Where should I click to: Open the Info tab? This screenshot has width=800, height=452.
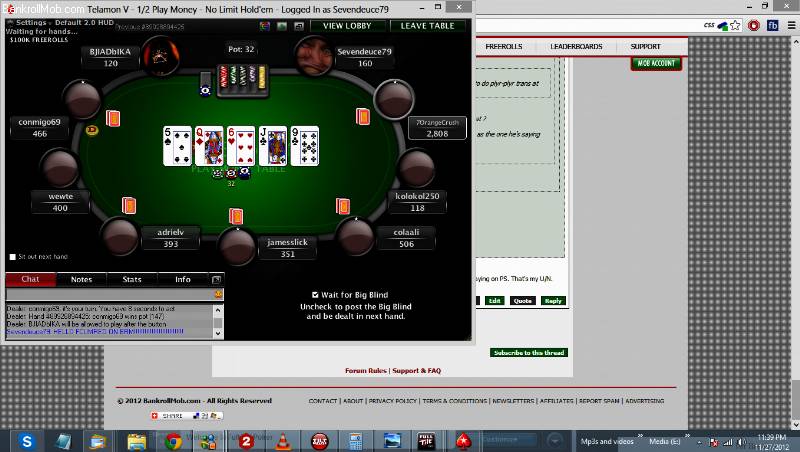[183, 279]
